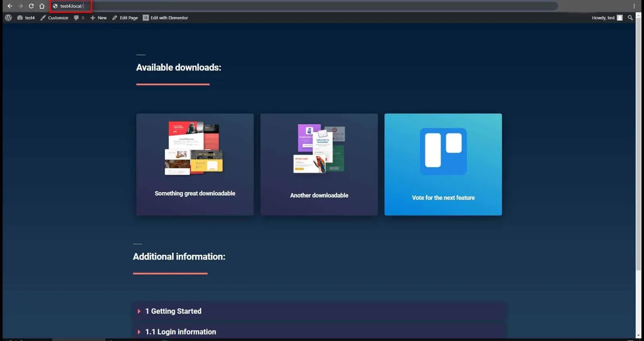Viewport: 644px width, 341px height.
Task: Click Something great downloadable card title
Action: coord(195,193)
